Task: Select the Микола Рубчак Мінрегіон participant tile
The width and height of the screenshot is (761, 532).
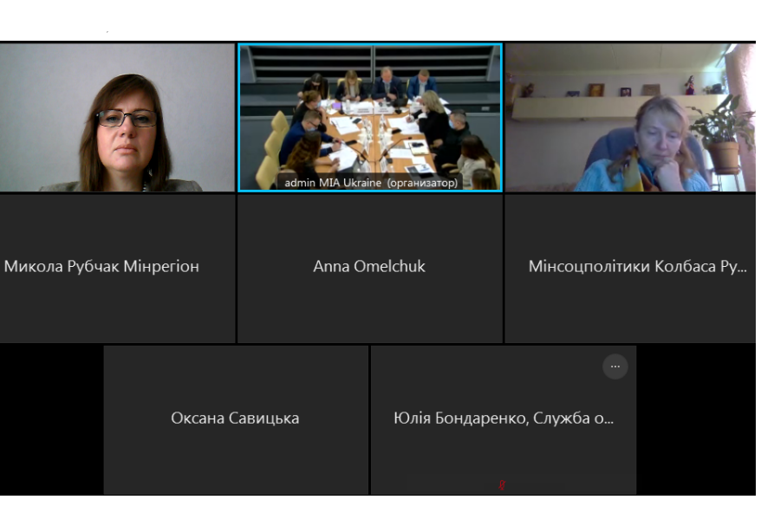Action: point(118,269)
